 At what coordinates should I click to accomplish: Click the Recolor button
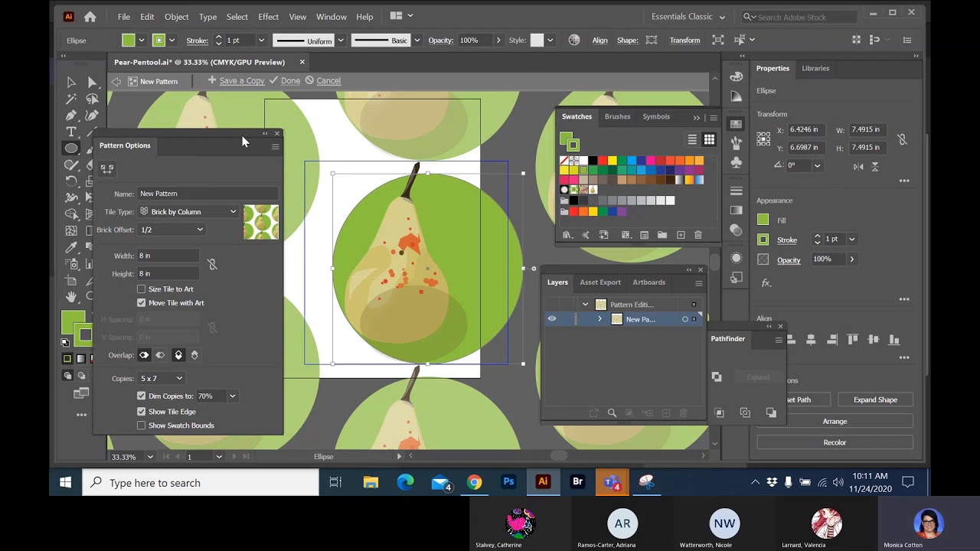click(835, 442)
